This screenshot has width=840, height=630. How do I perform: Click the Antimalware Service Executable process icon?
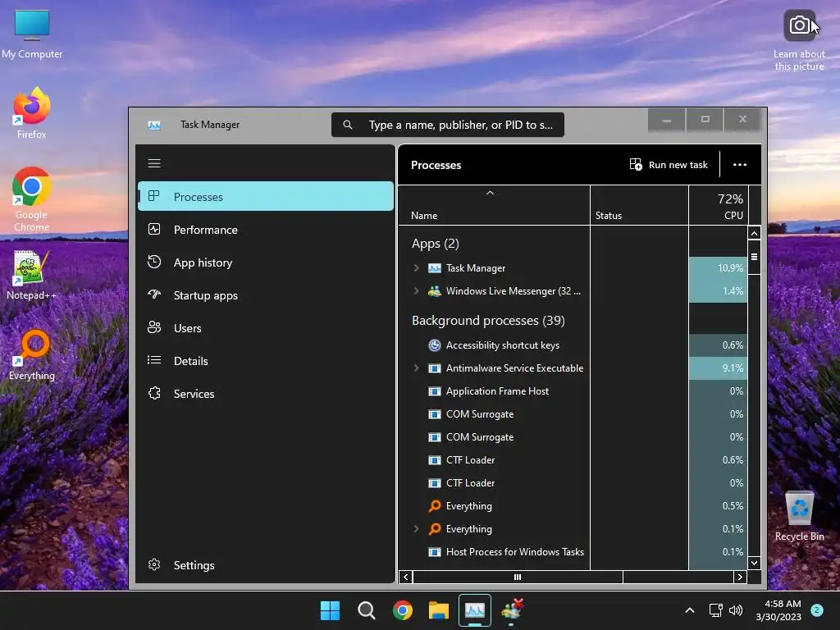point(435,368)
